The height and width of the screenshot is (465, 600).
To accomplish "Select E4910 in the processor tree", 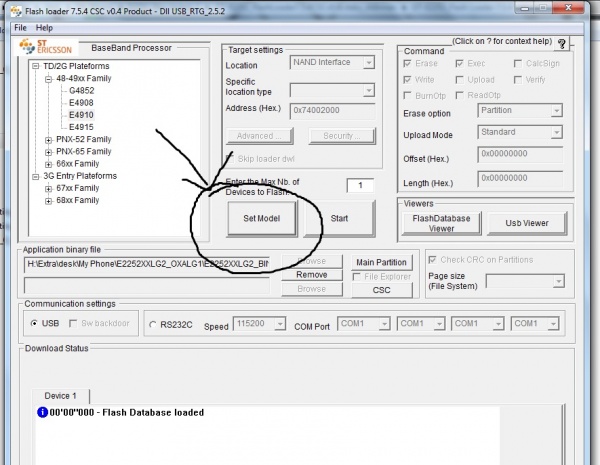I will pyautogui.click(x=81, y=115).
